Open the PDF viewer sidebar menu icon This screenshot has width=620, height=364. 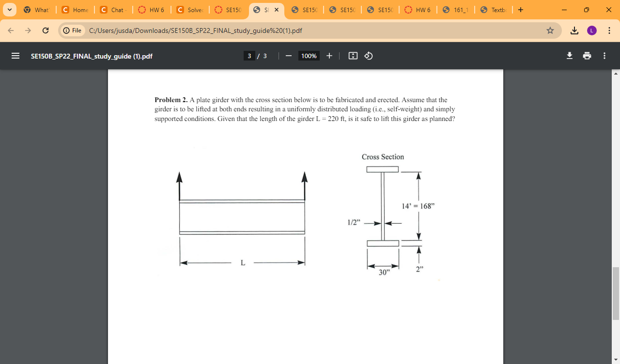pyautogui.click(x=15, y=56)
